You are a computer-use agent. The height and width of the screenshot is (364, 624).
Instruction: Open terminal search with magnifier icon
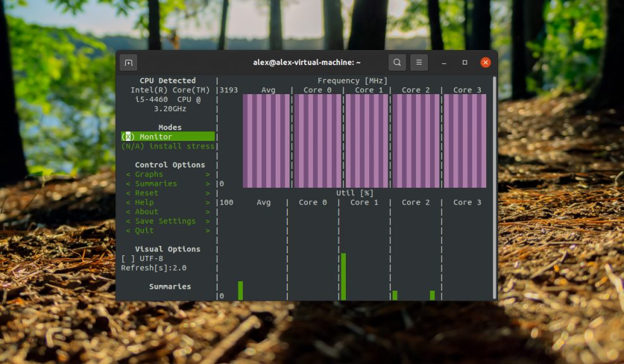click(397, 63)
